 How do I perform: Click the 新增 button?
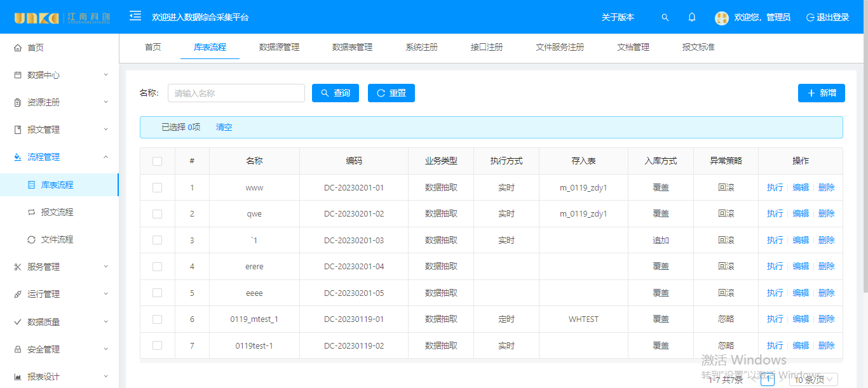pyautogui.click(x=821, y=93)
